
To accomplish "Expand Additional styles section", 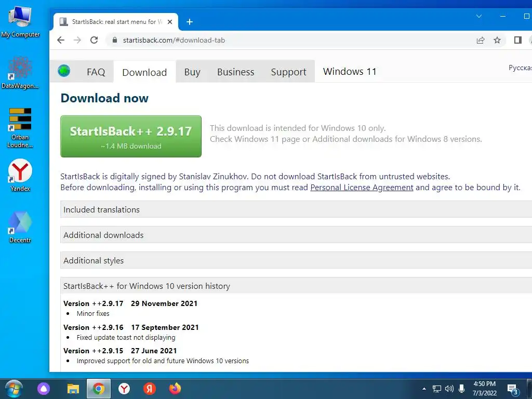I will [296, 260].
